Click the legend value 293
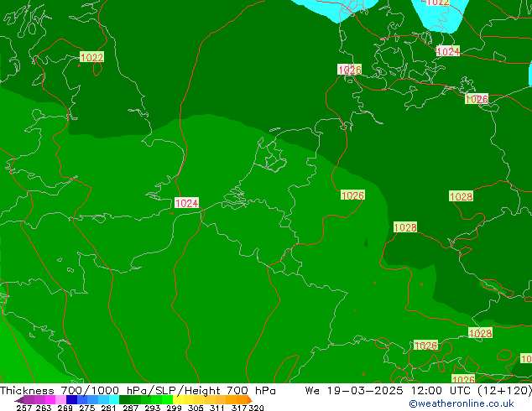Viewport: 532px width, 411px height. (x=152, y=408)
